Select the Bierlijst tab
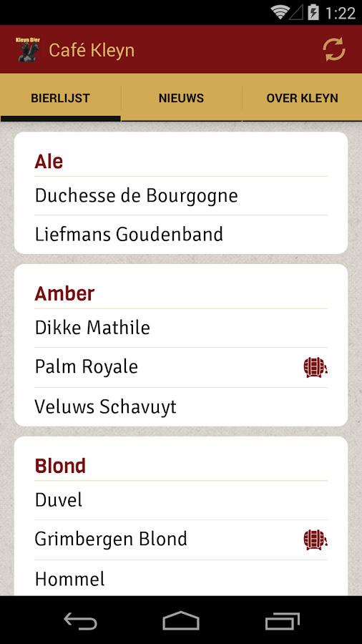Screen dimensions: 362x644 coord(60,98)
